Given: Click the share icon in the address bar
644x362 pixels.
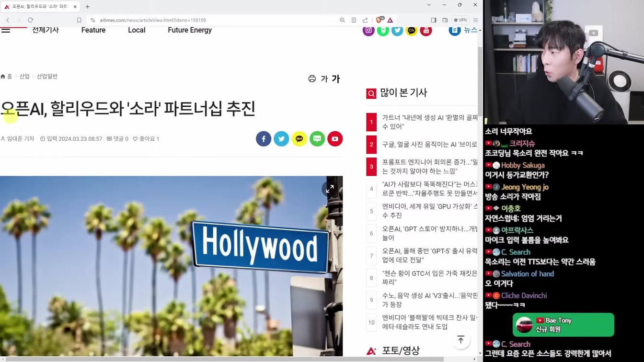Looking at the screenshot, I should point(365,20).
